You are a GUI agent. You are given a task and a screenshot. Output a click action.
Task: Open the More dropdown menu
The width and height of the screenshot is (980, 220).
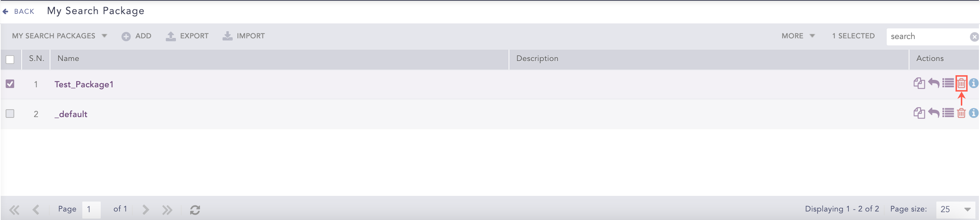click(798, 36)
